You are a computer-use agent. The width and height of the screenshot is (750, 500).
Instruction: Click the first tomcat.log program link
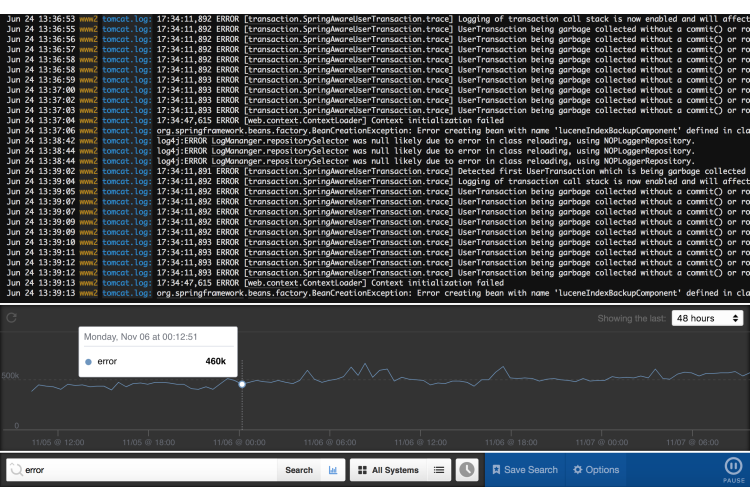pos(126,5)
